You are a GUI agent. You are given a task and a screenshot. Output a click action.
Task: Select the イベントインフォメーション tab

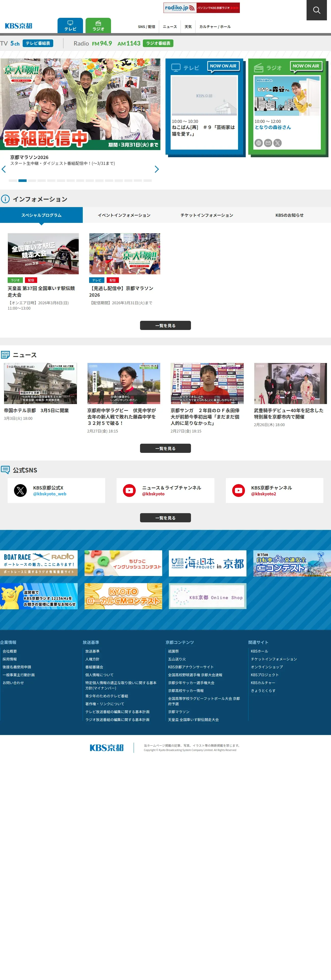click(x=124, y=215)
